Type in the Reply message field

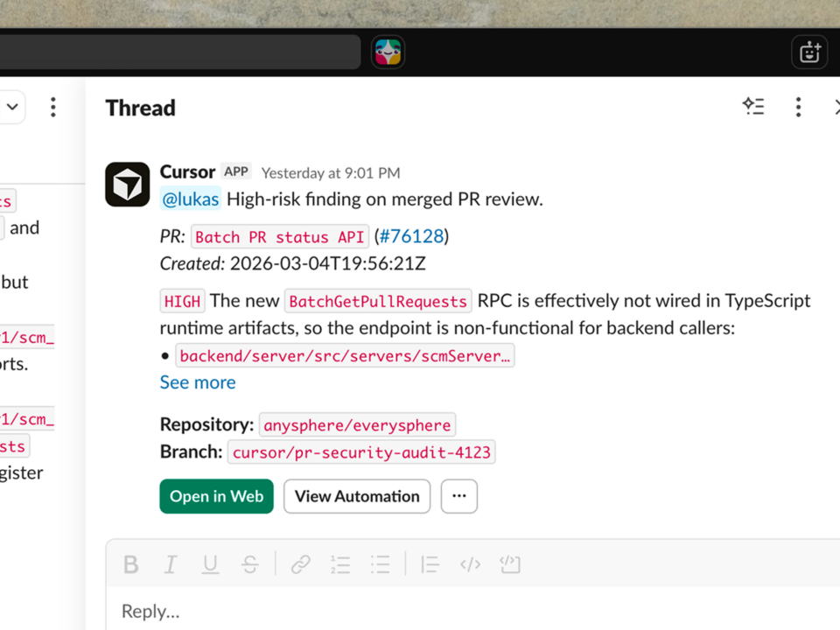tap(437, 611)
